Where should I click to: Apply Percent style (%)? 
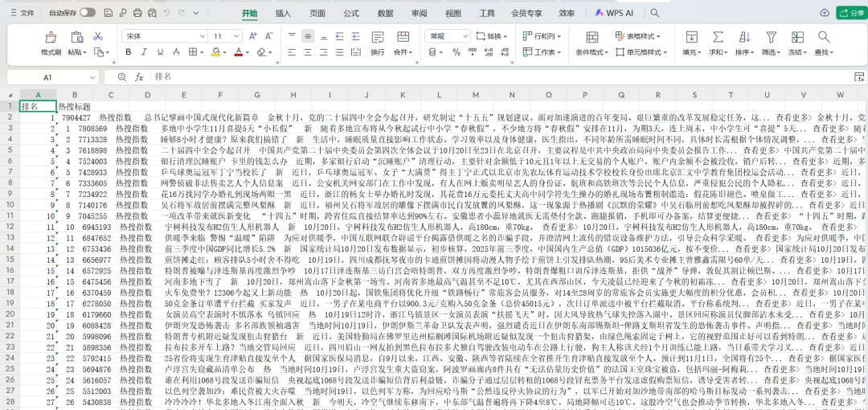(x=457, y=52)
